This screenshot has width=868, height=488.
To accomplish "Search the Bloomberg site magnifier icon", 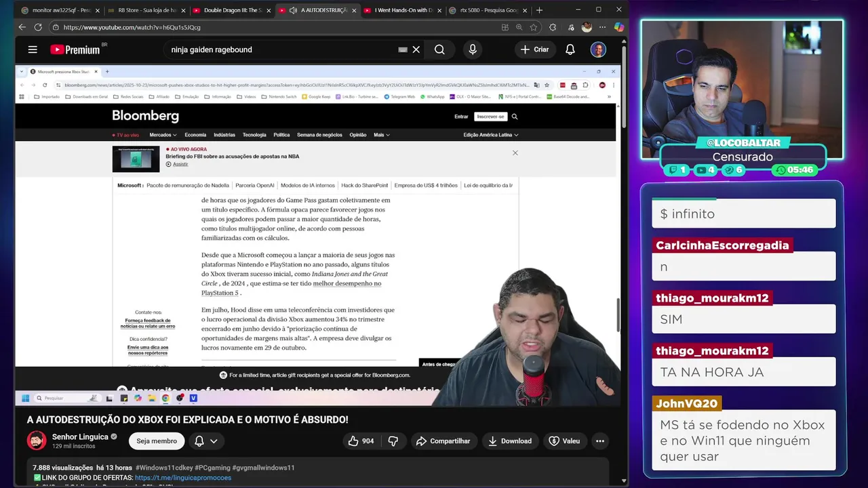I will (x=515, y=117).
